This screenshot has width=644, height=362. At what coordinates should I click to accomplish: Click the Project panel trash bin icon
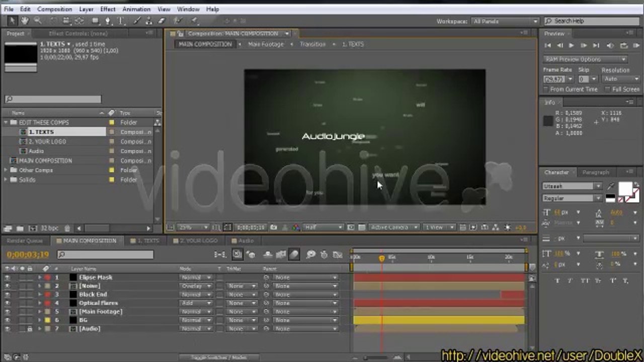coord(67,228)
